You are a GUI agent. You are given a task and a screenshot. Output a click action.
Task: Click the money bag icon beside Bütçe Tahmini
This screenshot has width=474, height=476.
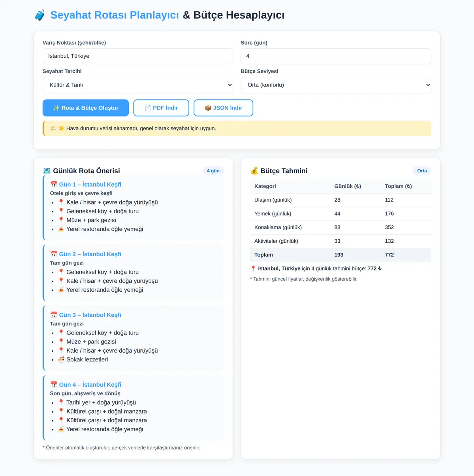pos(254,171)
